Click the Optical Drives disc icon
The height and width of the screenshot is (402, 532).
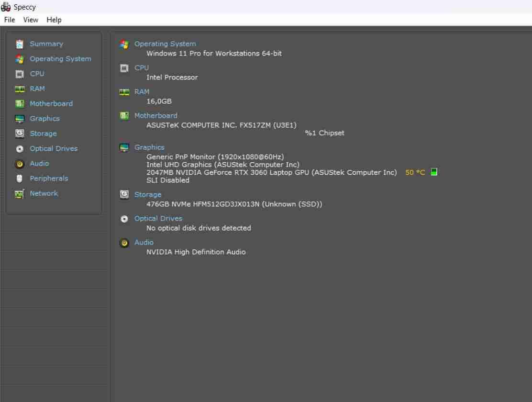click(20, 148)
